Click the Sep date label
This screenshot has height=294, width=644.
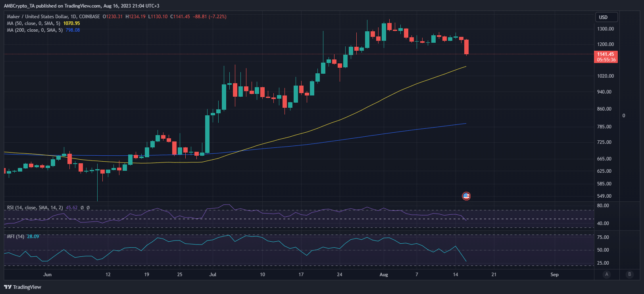(x=554, y=275)
